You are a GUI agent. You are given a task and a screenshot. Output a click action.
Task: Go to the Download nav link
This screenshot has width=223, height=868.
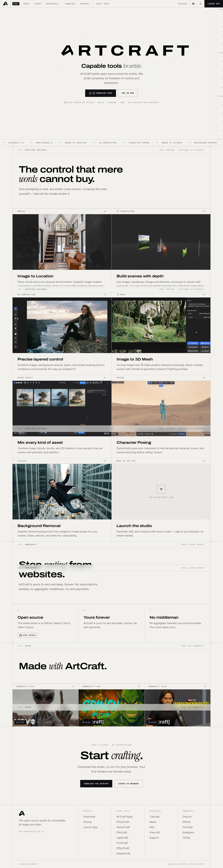70,4
